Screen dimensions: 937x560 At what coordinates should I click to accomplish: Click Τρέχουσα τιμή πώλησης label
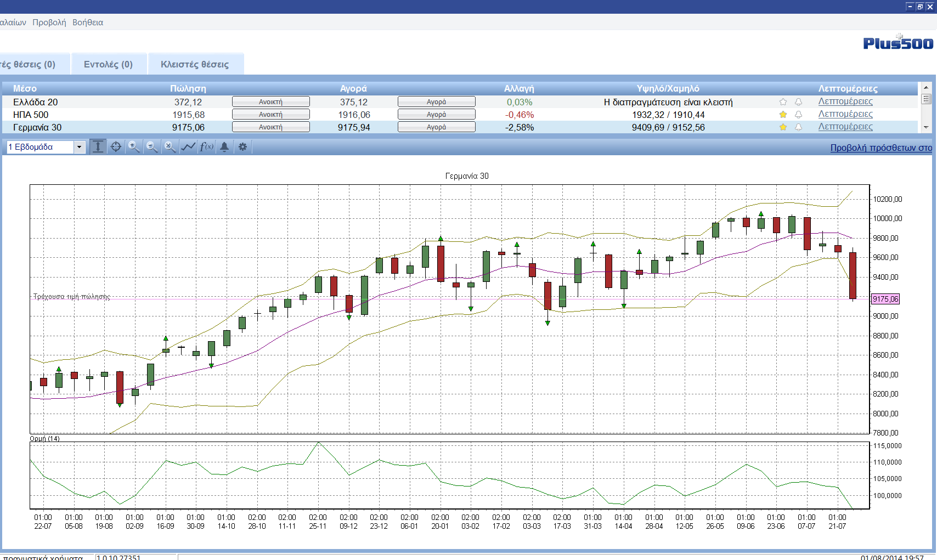72,297
